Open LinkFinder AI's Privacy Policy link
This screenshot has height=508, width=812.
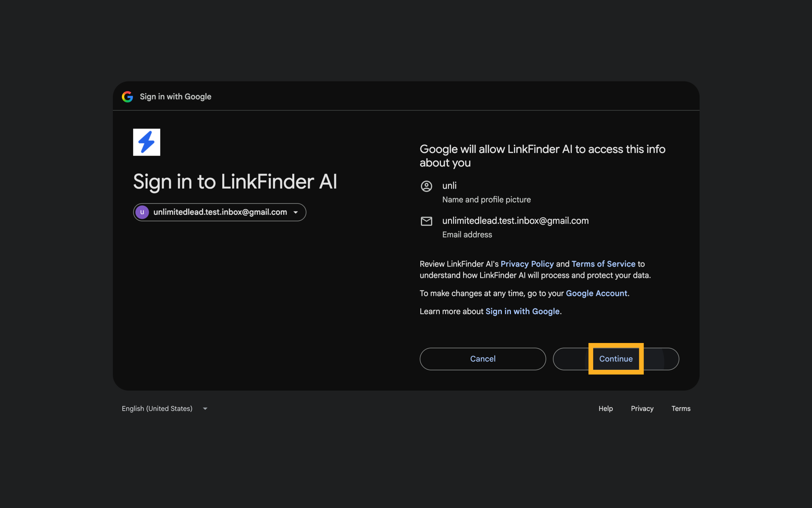click(527, 264)
